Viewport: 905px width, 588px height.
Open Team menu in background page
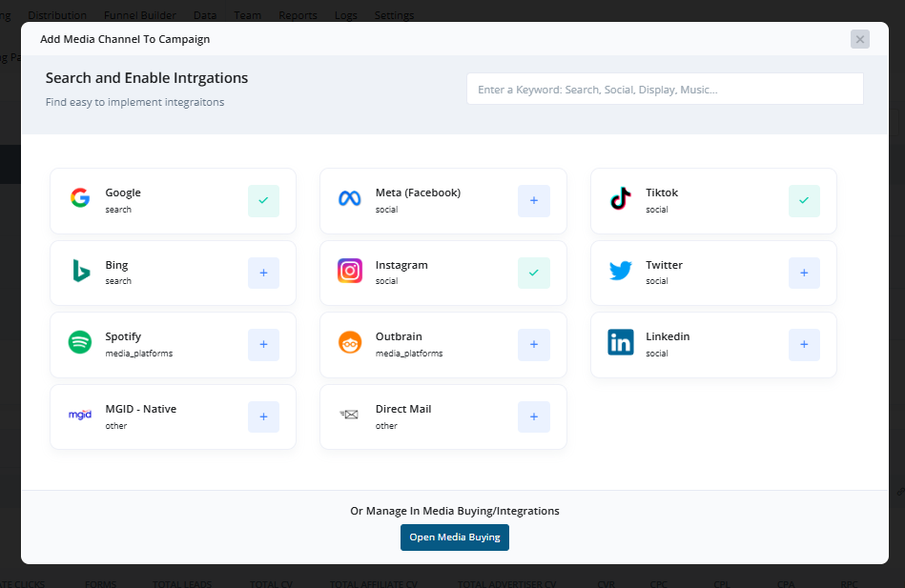point(248,15)
